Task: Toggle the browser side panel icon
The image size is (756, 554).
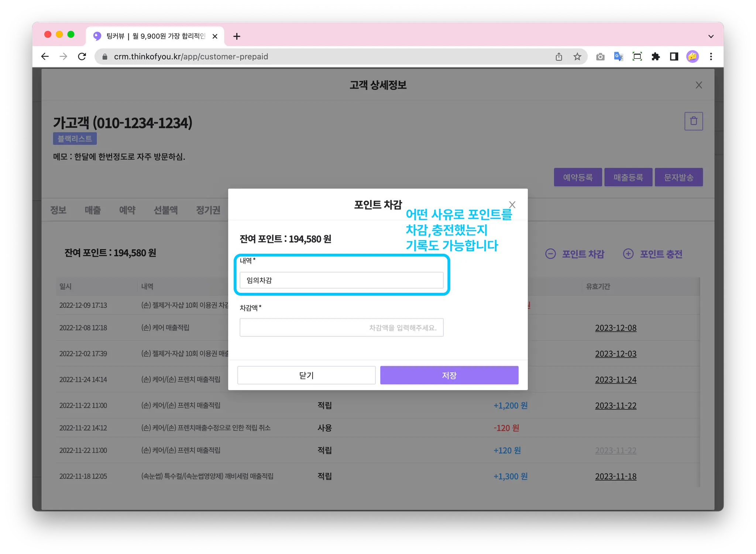Action: [674, 56]
